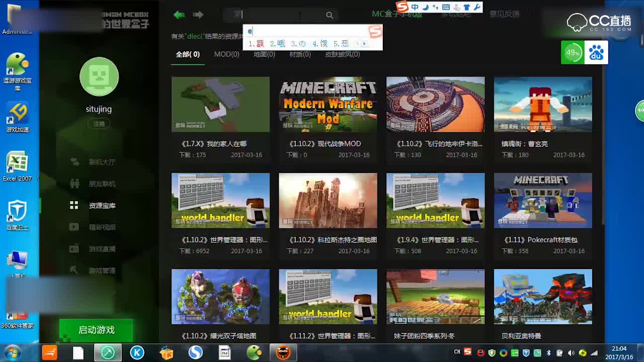Open 我的家人在哪 thumbnail
Viewport: 644px width, 362px height.
tap(220, 105)
